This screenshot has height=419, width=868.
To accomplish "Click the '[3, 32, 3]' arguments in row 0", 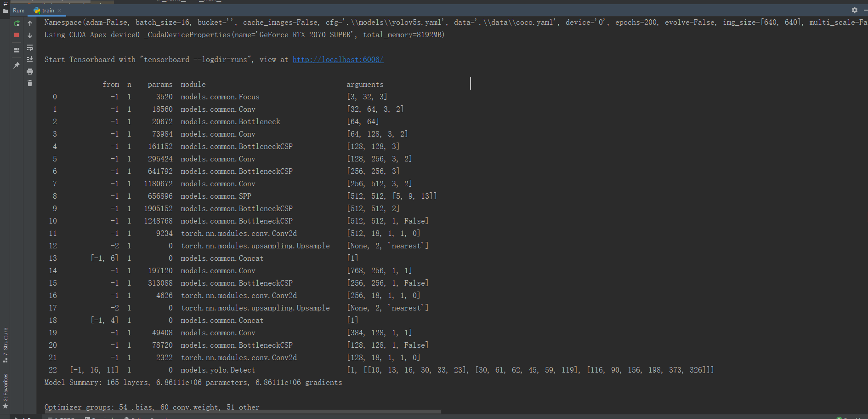I will [367, 97].
